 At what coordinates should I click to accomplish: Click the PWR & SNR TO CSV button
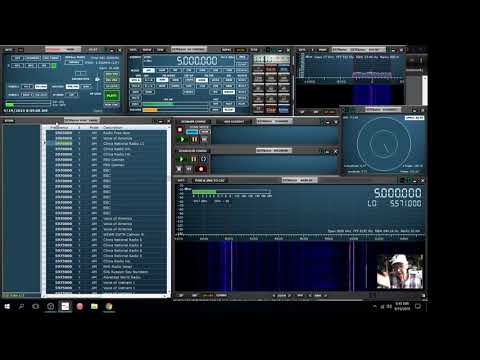point(210,180)
